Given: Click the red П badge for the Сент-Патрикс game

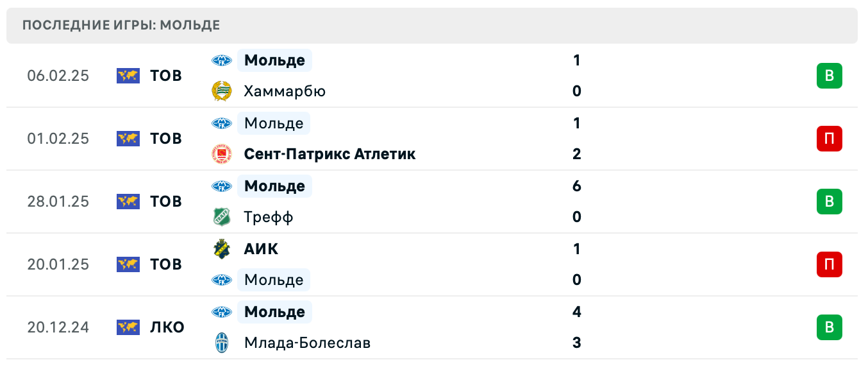Looking at the screenshot, I should coord(829,138).
